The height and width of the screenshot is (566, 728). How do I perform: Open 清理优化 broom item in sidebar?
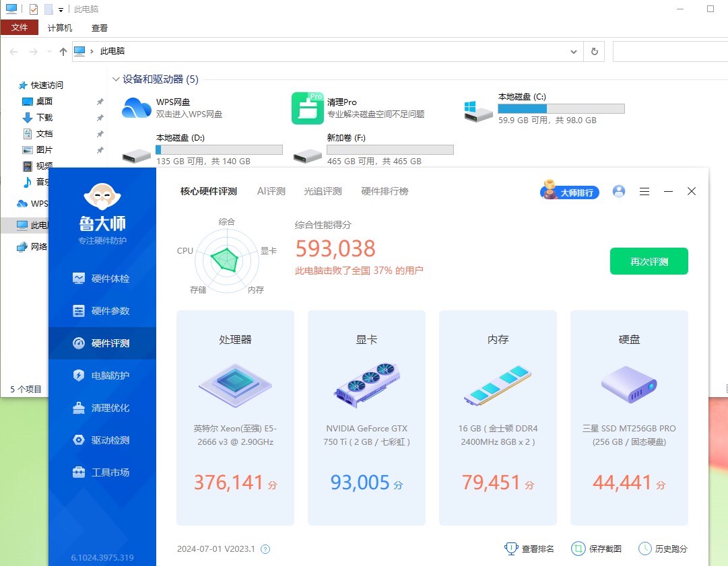coord(102,408)
